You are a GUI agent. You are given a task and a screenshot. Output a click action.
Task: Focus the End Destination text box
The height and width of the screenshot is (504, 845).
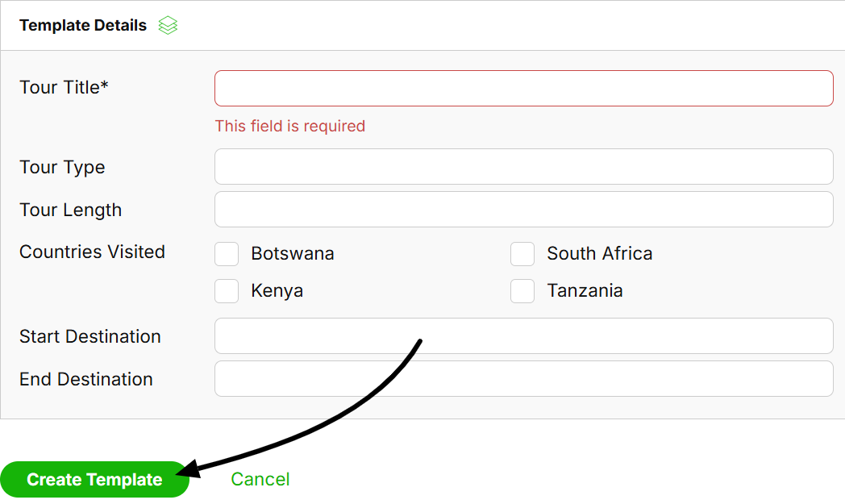(x=523, y=378)
